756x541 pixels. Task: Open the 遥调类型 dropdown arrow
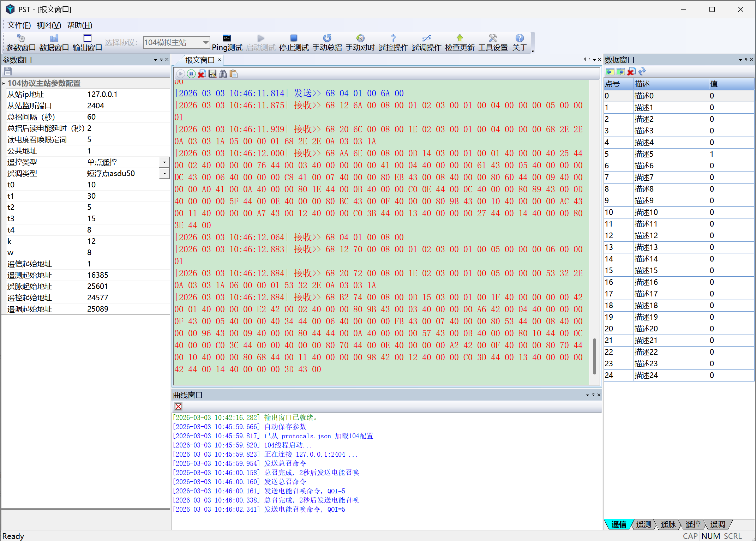point(164,174)
